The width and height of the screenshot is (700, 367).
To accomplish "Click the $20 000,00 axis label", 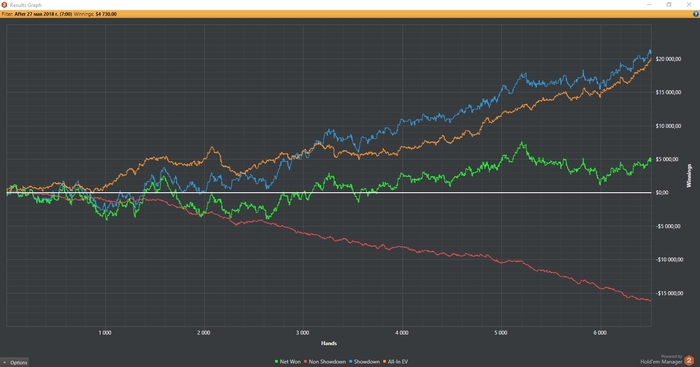I will [668, 59].
